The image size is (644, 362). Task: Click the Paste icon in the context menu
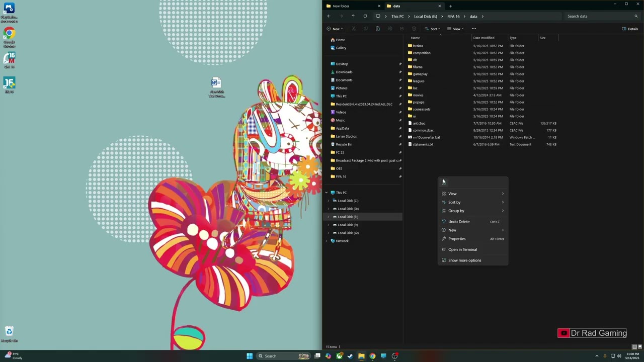444,182
